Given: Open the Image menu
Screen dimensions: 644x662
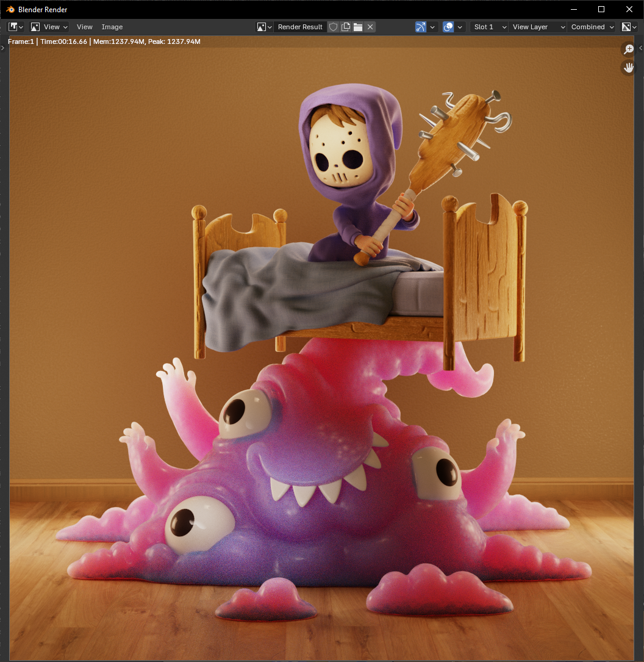Looking at the screenshot, I should pyautogui.click(x=112, y=26).
